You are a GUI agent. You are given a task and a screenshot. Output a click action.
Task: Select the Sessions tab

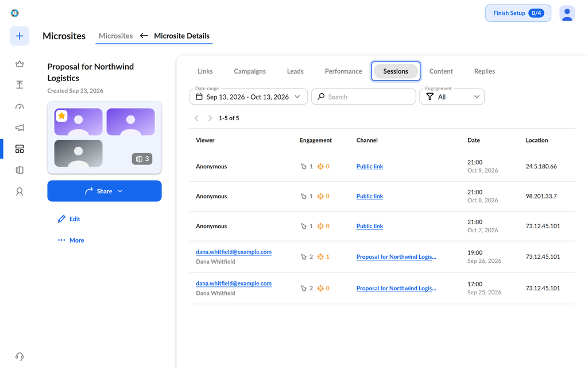(396, 71)
